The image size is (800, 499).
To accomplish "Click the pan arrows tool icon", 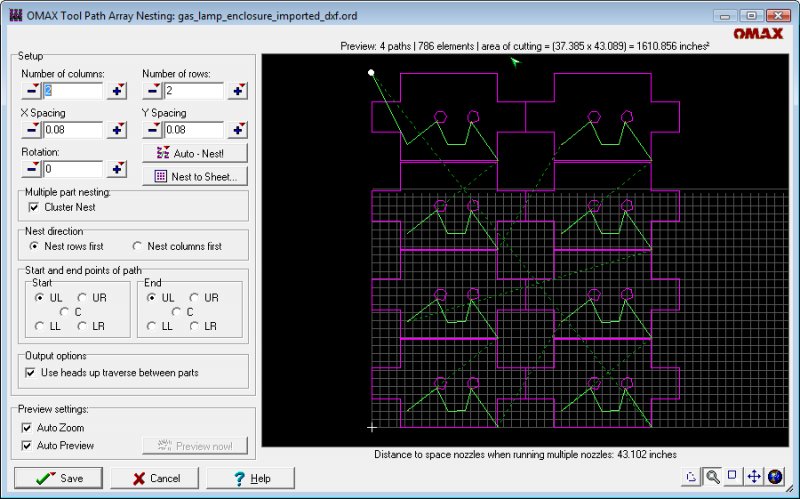I will (x=754, y=477).
